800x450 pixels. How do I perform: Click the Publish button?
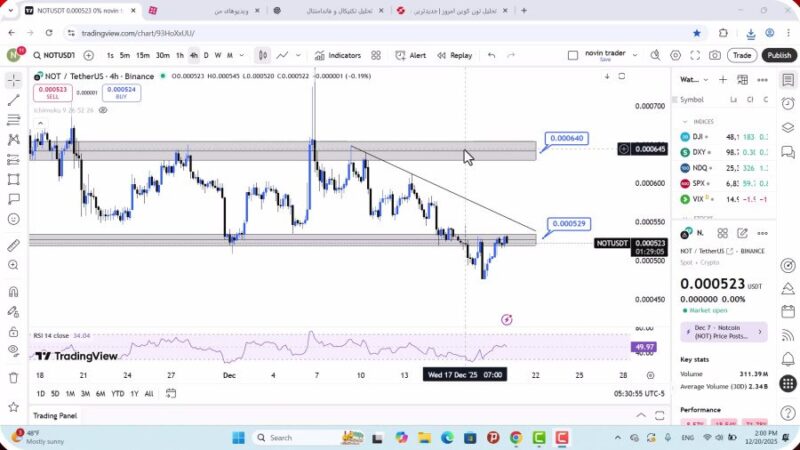point(778,55)
